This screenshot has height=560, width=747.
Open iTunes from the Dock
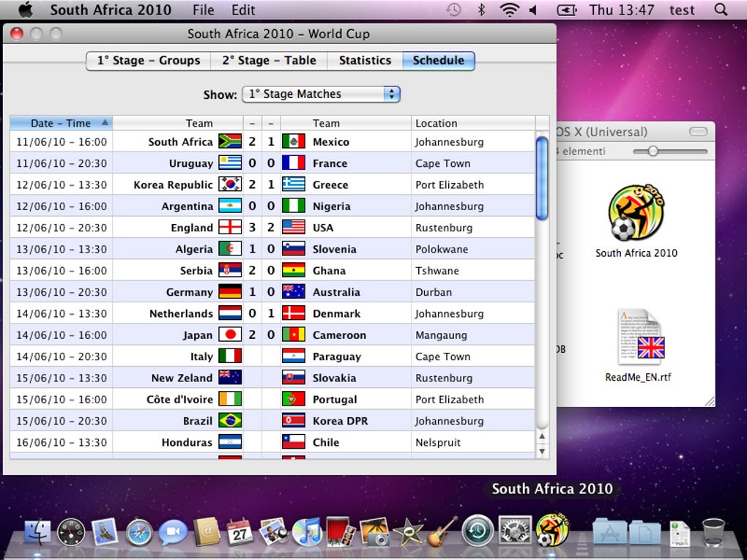(307, 532)
